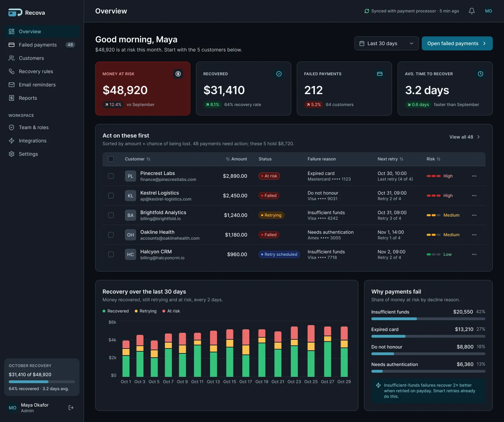The width and height of the screenshot is (504, 422).
Task: Check the Oakline Health row checkbox
Action: (111, 235)
